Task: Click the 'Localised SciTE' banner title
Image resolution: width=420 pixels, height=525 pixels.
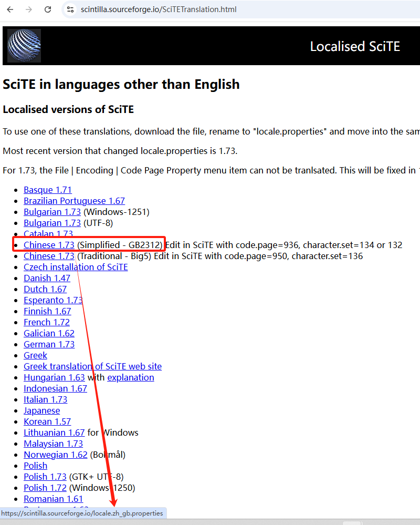Action: (355, 47)
